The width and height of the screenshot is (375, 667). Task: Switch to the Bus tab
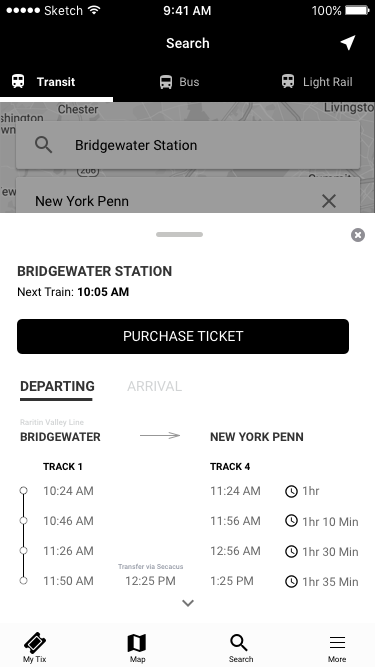coord(179,82)
